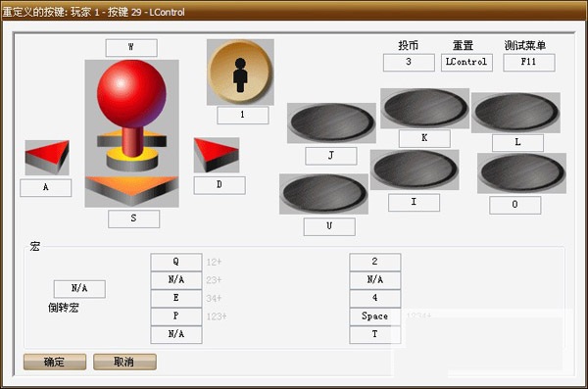Select the arcade button mapped to J
The height and width of the screenshot is (389, 588).
pos(331,123)
